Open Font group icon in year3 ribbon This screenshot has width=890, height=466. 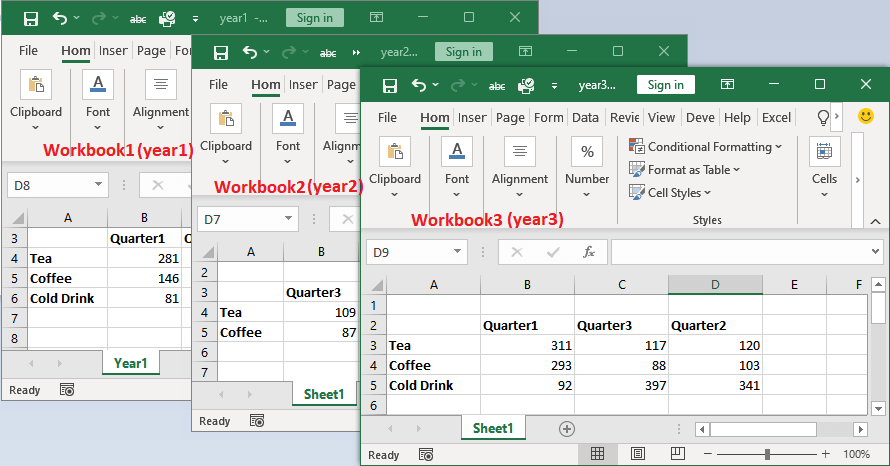click(457, 152)
